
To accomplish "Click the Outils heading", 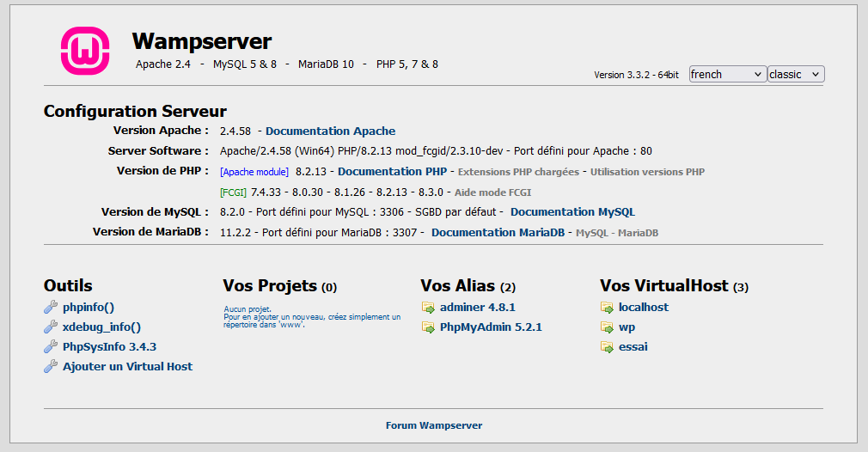I will point(68,285).
